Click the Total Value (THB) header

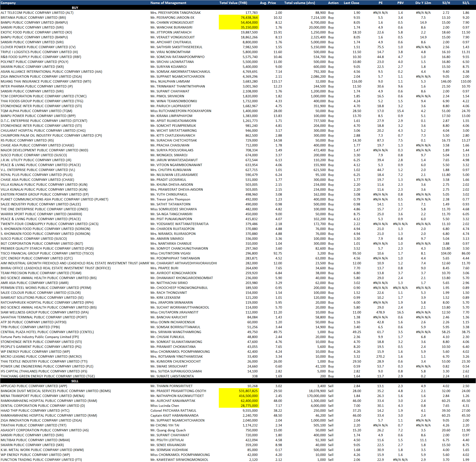(233, 3)
